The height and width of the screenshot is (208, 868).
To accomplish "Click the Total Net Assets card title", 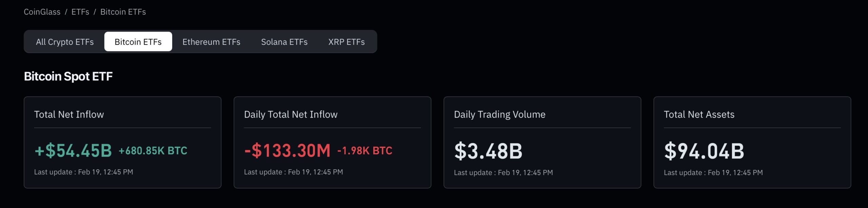I will (699, 115).
